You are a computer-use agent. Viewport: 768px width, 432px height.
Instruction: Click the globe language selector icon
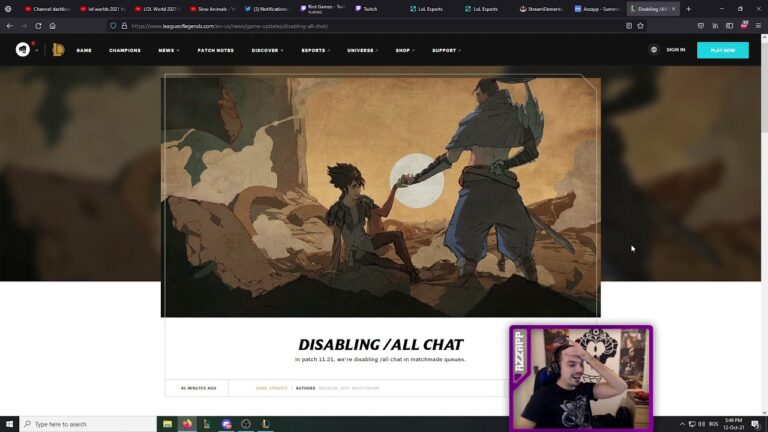point(653,50)
